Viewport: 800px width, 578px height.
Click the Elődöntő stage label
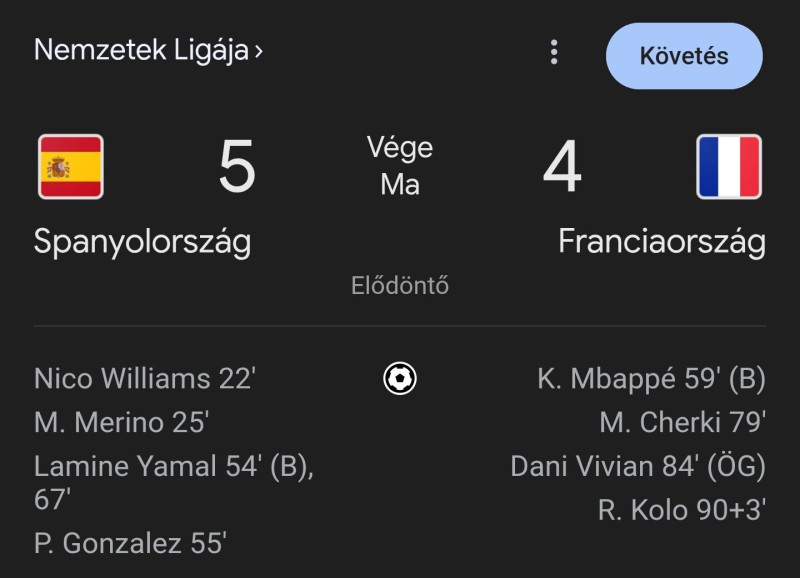pyautogui.click(x=400, y=285)
